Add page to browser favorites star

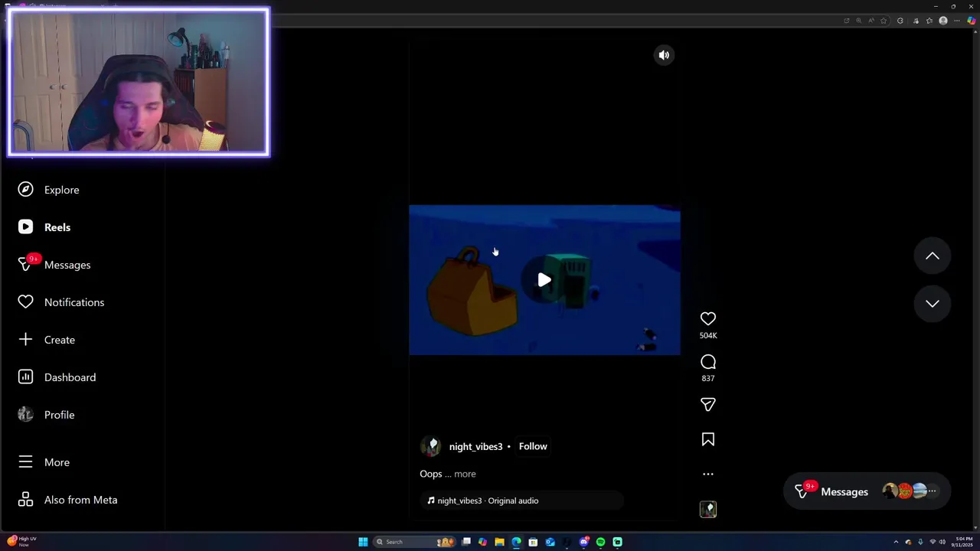884,21
